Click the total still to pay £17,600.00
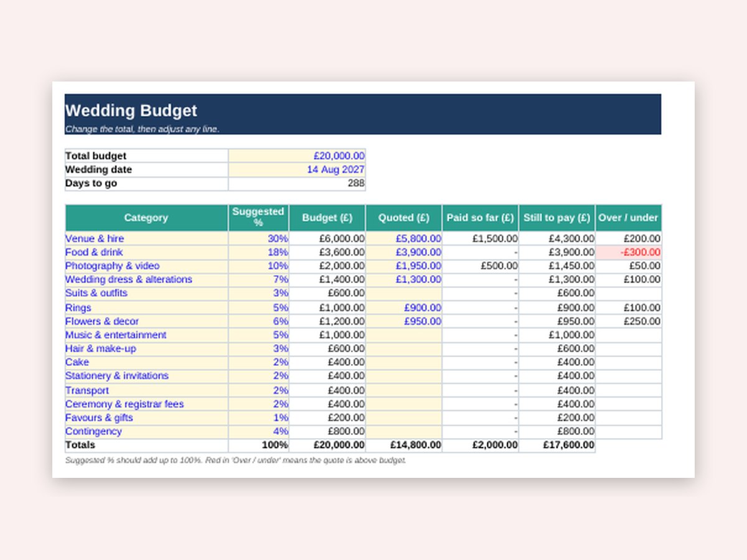This screenshot has width=747, height=560. (x=557, y=445)
